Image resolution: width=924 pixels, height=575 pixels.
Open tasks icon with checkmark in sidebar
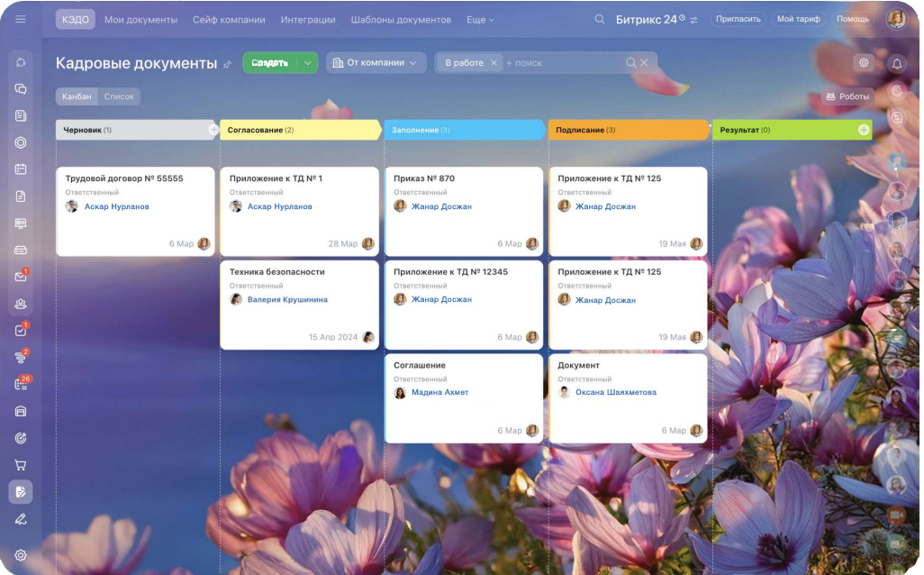click(21, 331)
